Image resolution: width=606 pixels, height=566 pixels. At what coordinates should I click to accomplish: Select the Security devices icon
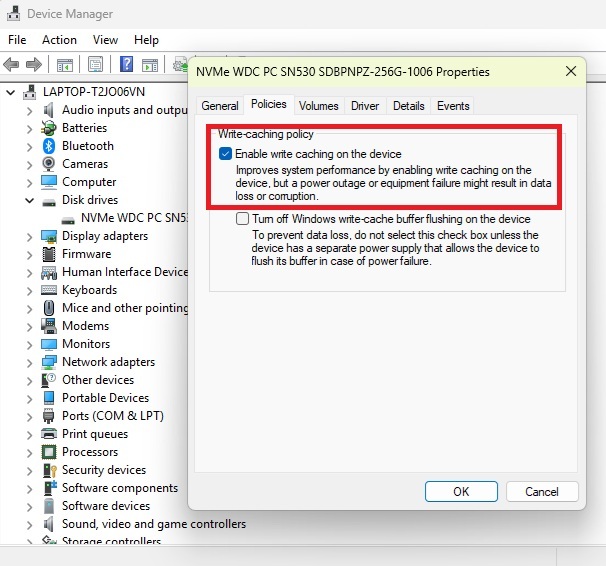click(x=49, y=470)
